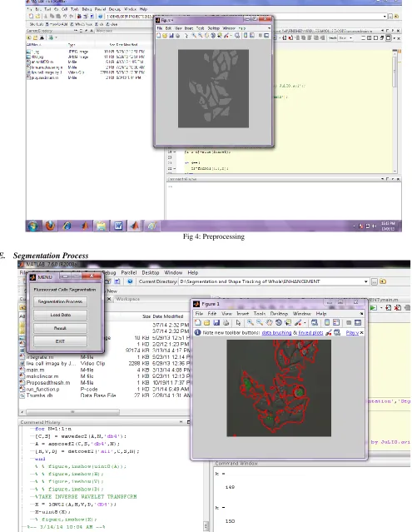Click Save Figure icon in lower Figure 1 toolbar
Viewport: 412px width, 532px height.
(216, 323)
